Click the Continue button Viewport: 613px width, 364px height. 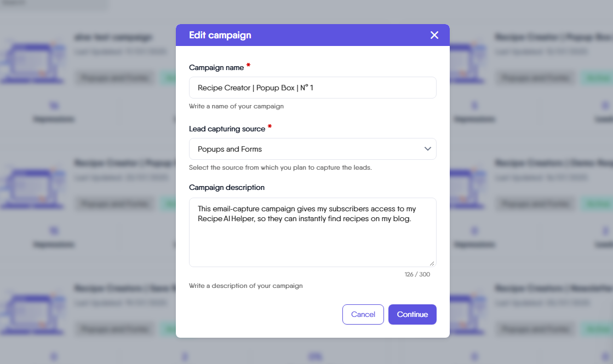(x=412, y=314)
